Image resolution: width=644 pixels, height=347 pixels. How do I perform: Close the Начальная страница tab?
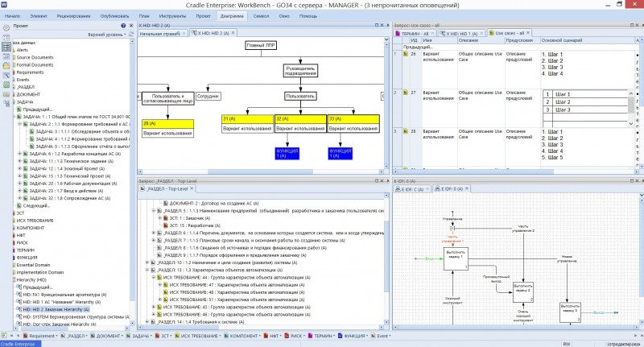coord(183,33)
